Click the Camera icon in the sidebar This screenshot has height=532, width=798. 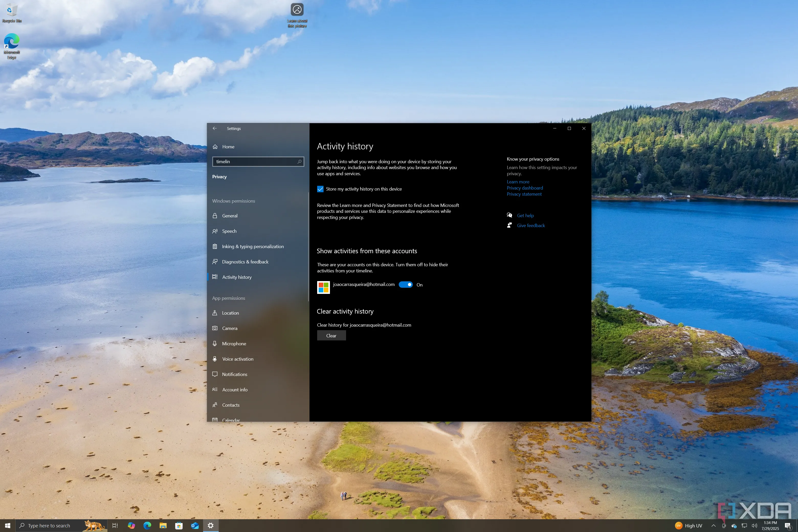215,328
